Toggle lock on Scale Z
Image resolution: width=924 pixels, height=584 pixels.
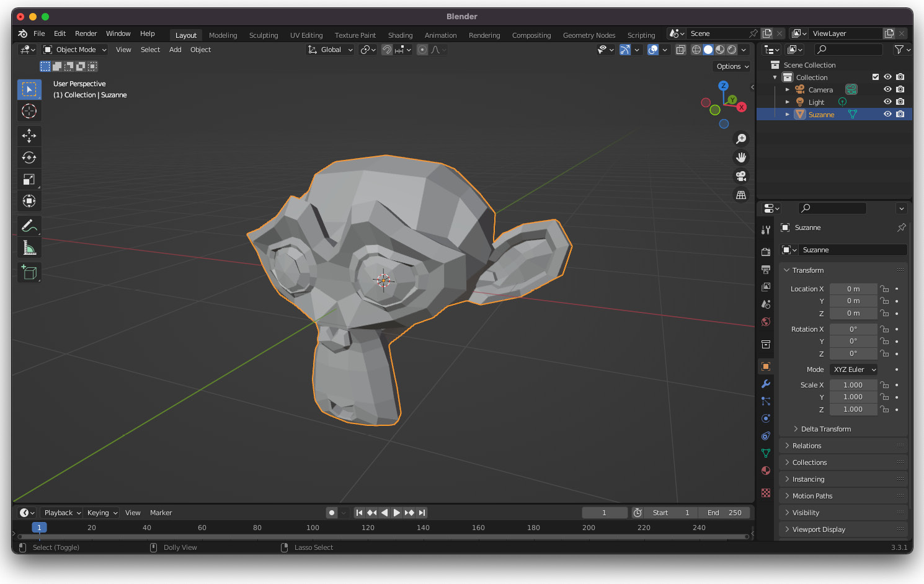(885, 409)
